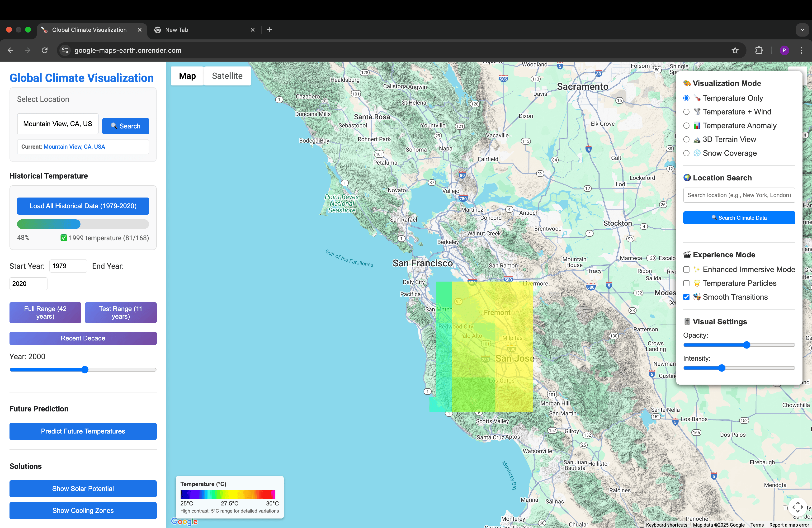The image size is (812, 528).
Task: Open the Chrome three-dot menu
Action: point(801,51)
